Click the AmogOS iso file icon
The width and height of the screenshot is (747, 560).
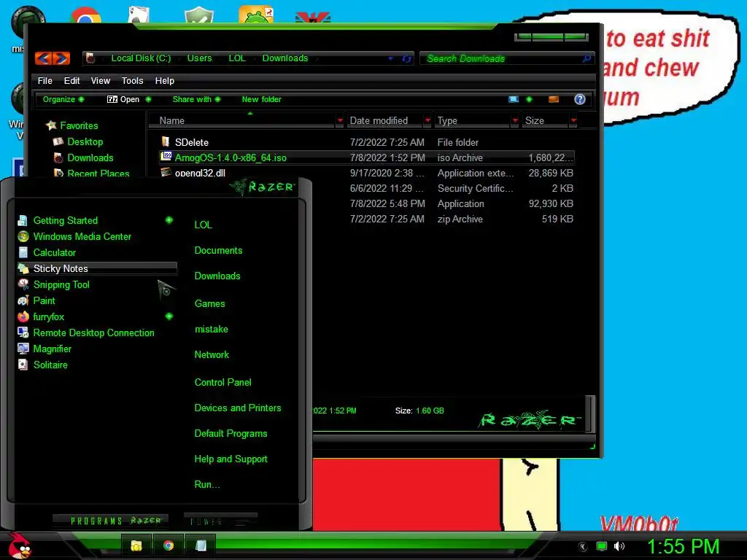pyautogui.click(x=166, y=156)
